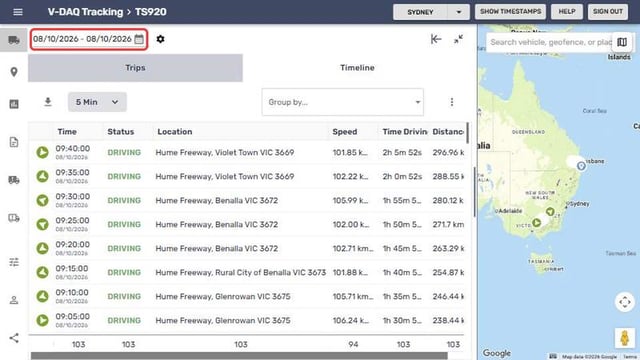640x360 pixels.
Task: Open the location pin sidebar icon
Action: (x=14, y=72)
